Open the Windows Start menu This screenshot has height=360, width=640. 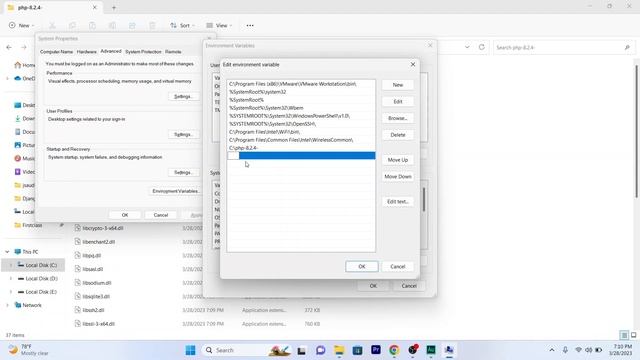[190, 350]
